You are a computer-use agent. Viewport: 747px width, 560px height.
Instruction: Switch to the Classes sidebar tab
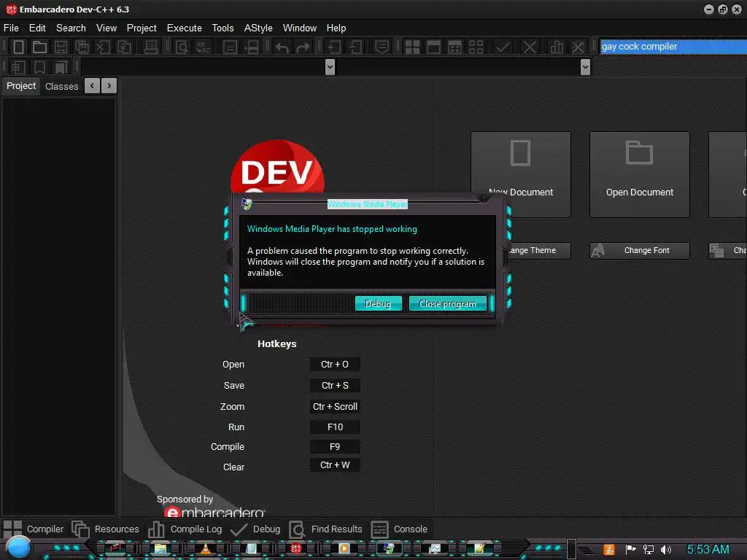[x=61, y=86]
